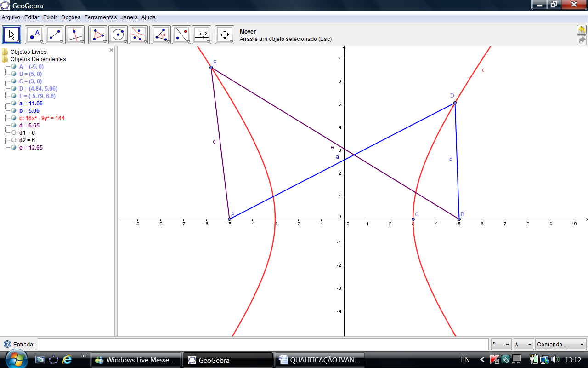Screen dimensions: 588x368
Task: Toggle visibility of hyperbola c
Action: [x=14, y=118]
